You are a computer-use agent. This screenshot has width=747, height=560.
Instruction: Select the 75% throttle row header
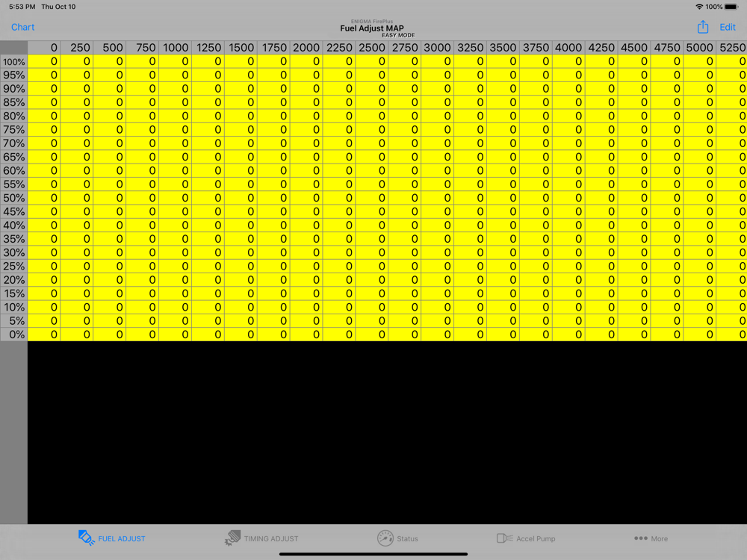pyautogui.click(x=13, y=129)
